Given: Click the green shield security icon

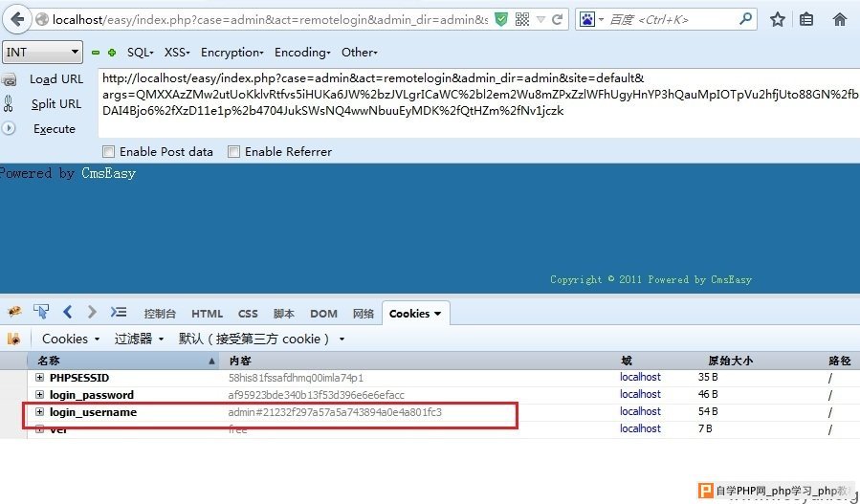Looking at the screenshot, I should click(500, 20).
